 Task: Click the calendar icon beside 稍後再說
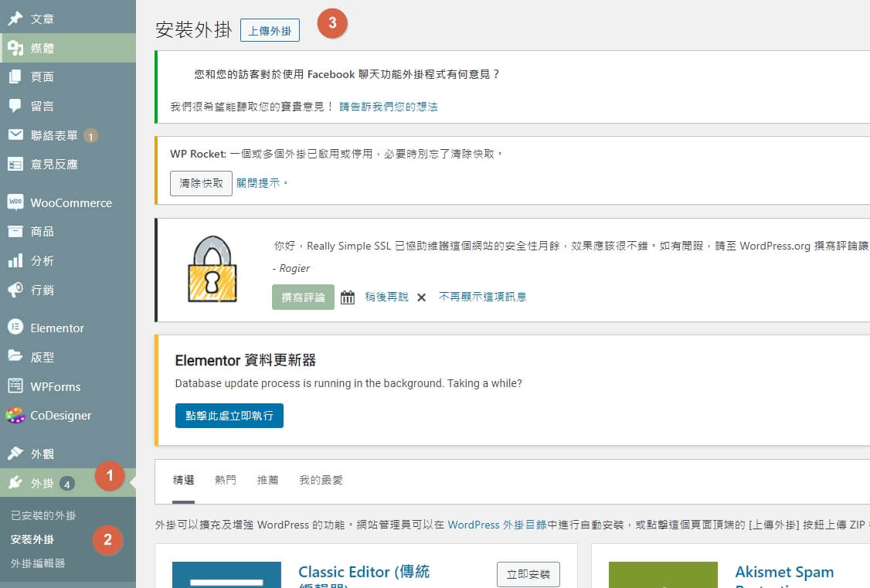point(348,297)
